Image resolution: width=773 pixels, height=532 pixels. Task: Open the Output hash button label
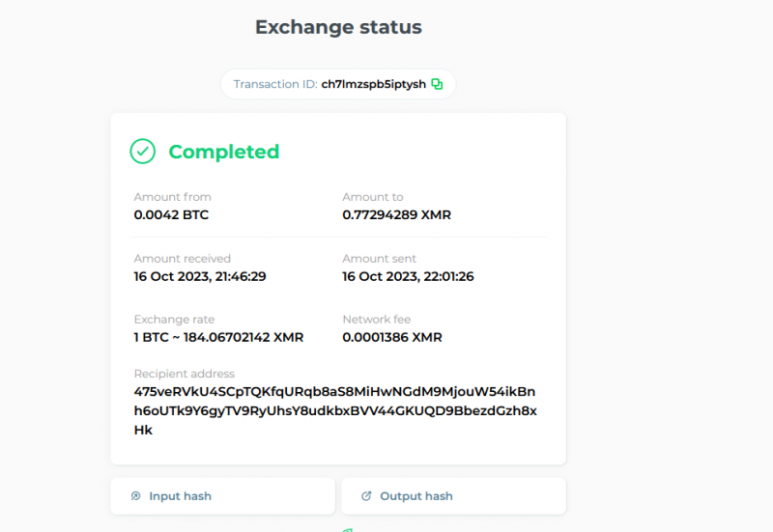415,496
